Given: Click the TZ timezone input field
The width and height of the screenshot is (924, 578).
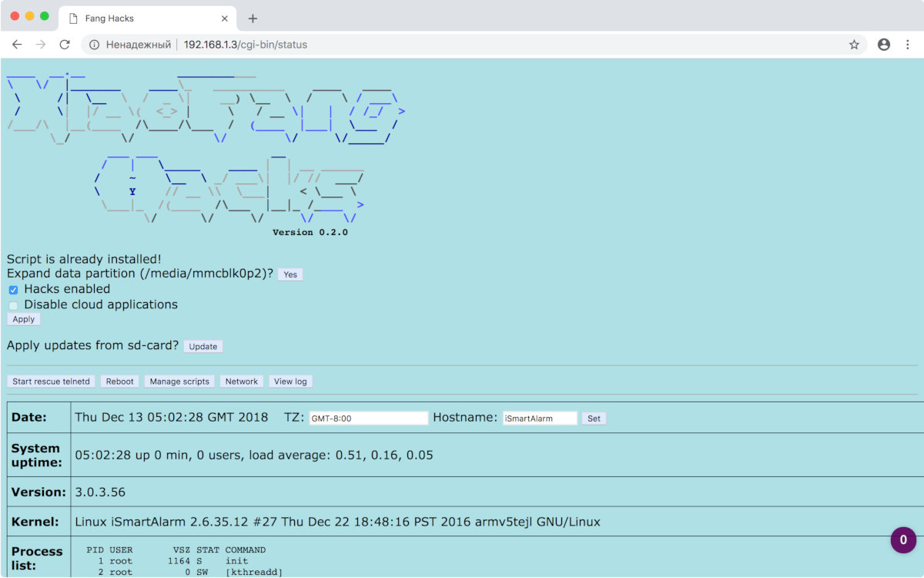Looking at the screenshot, I should point(368,418).
